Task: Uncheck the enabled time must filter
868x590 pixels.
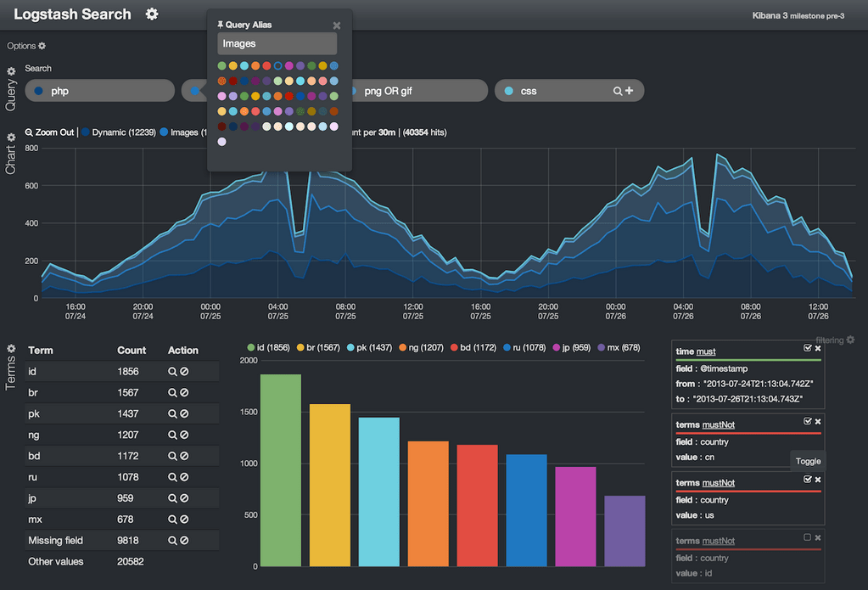Action: [807, 348]
